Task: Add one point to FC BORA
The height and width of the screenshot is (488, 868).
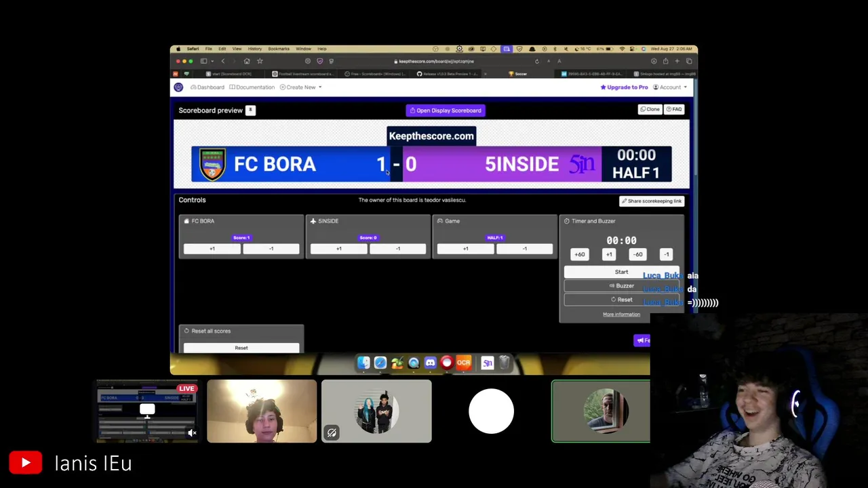Action: click(x=212, y=249)
